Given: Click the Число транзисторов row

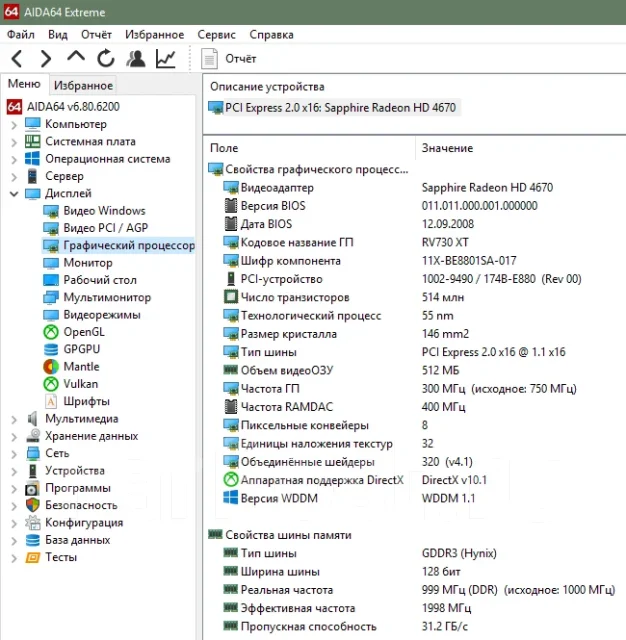Looking at the screenshot, I should point(415,297).
